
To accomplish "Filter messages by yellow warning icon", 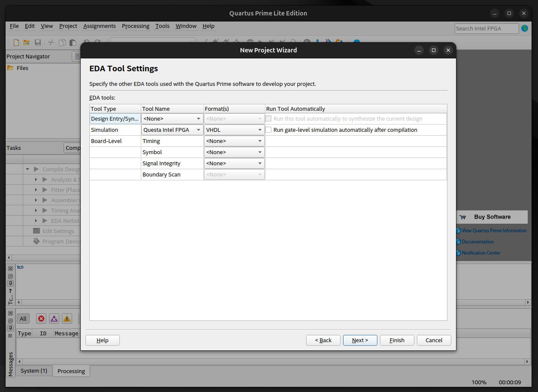I will (x=67, y=319).
